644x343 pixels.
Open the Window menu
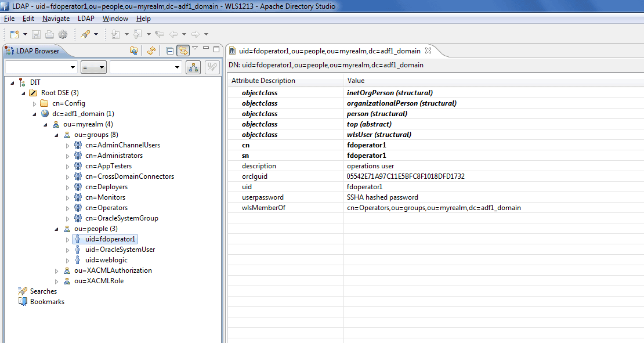coord(115,19)
